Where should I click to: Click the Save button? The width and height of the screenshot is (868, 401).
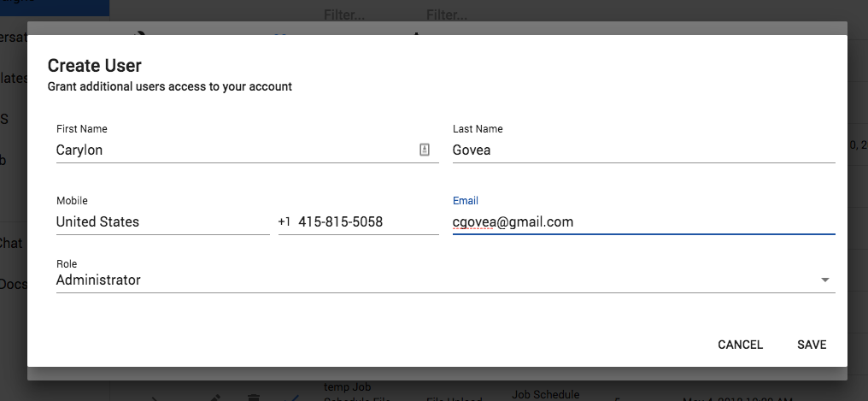click(x=812, y=345)
